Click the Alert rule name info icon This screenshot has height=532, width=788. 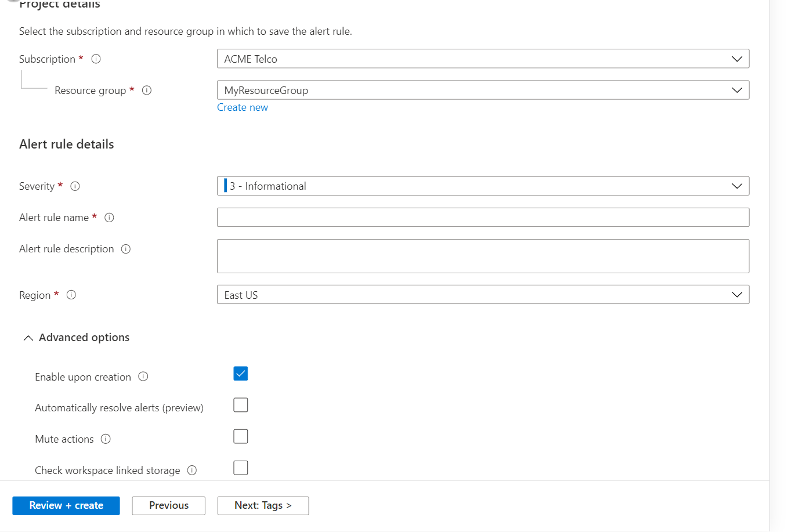coord(109,218)
